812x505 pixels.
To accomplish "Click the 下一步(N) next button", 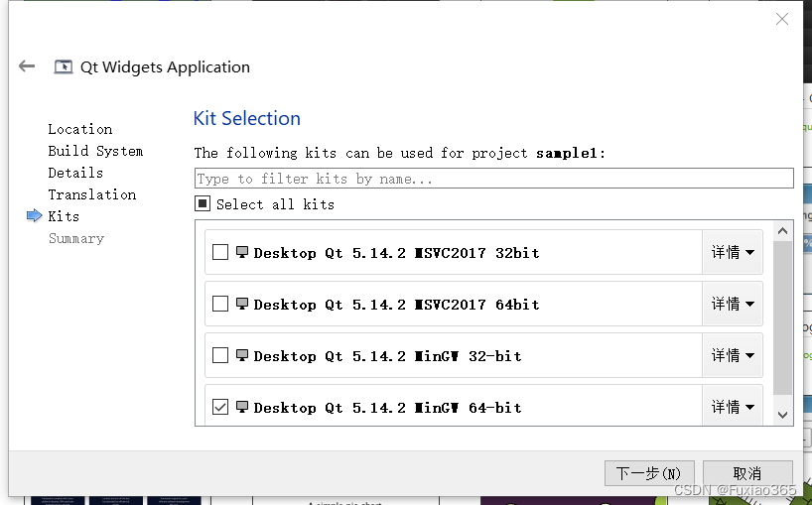I will [x=649, y=473].
